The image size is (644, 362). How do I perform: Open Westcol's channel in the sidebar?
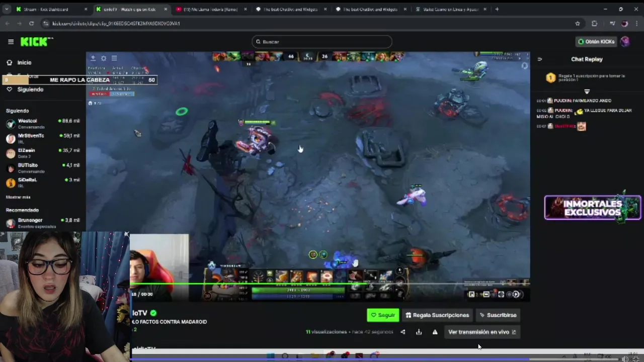pyautogui.click(x=42, y=124)
